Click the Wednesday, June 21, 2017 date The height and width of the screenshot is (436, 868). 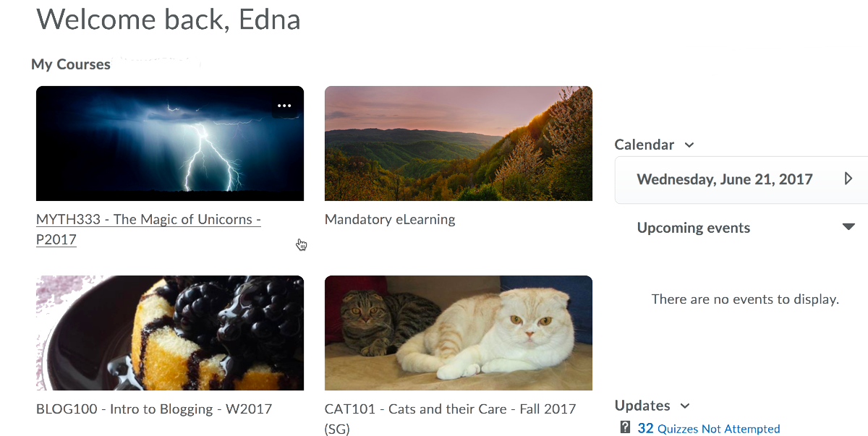tap(725, 179)
